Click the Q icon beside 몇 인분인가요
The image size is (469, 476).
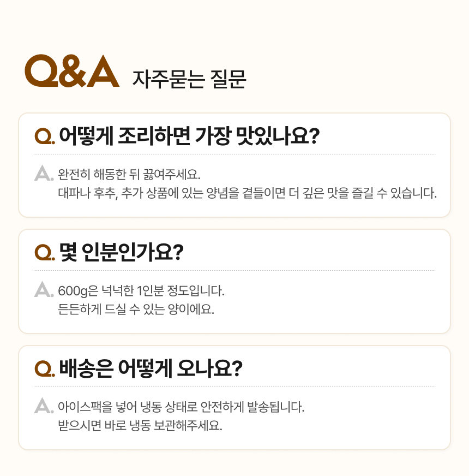pyautogui.click(x=44, y=252)
